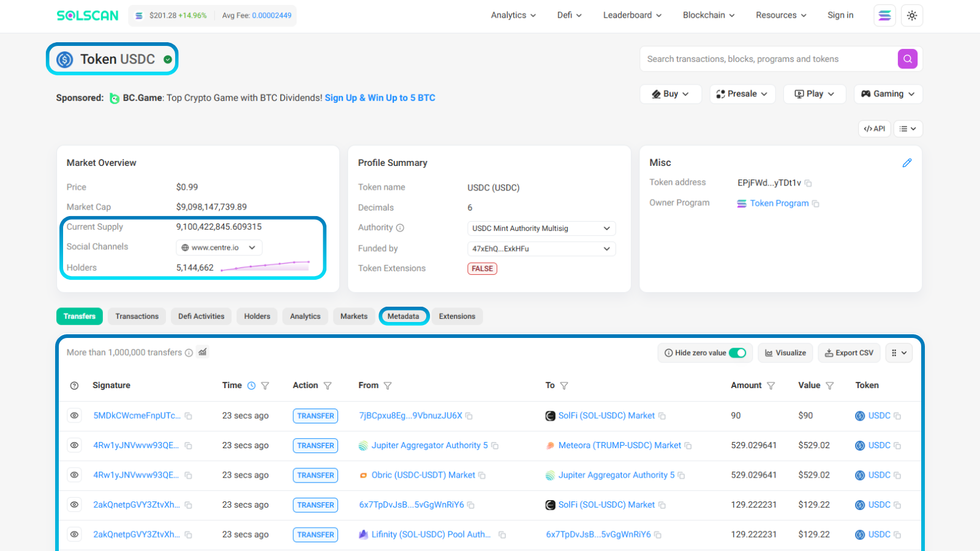Open the Extensions tab
The height and width of the screenshot is (551, 980).
coord(457,317)
